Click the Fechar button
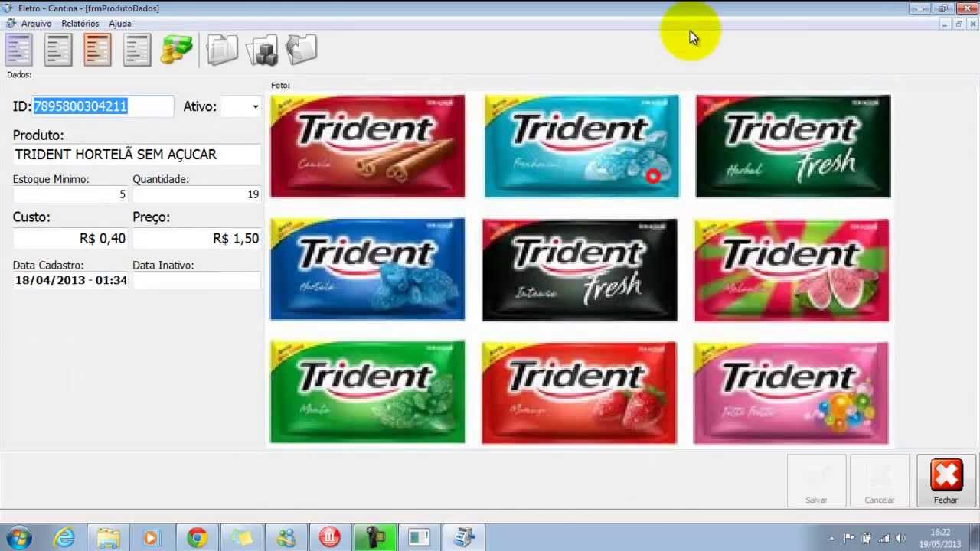Screen dimensions: 980x551 (x=946, y=481)
